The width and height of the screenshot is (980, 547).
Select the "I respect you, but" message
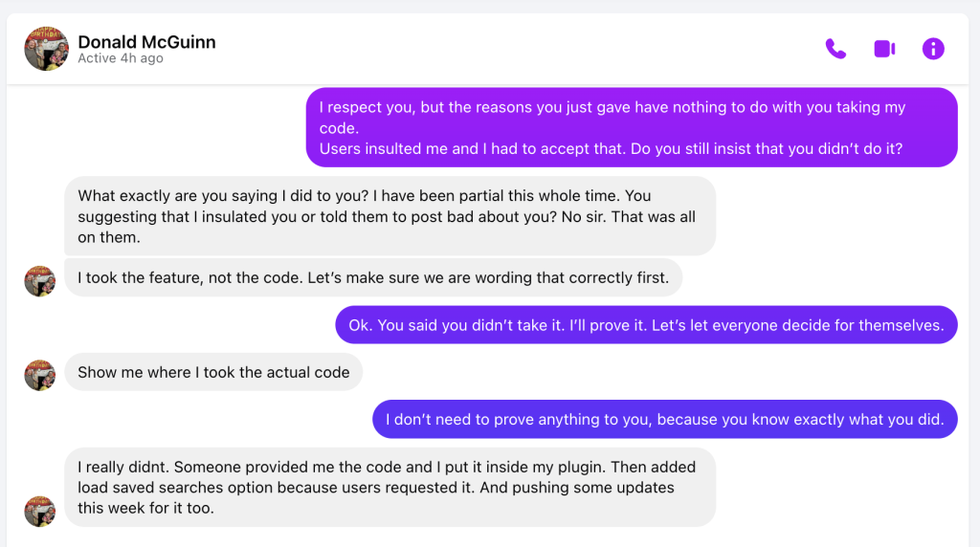(612, 108)
